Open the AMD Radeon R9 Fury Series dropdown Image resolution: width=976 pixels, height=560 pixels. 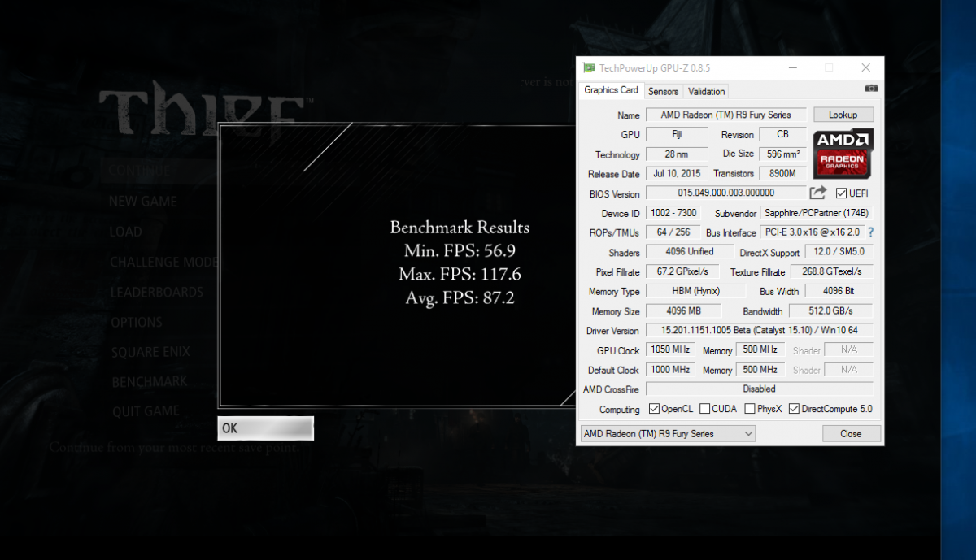tap(669, 434)
